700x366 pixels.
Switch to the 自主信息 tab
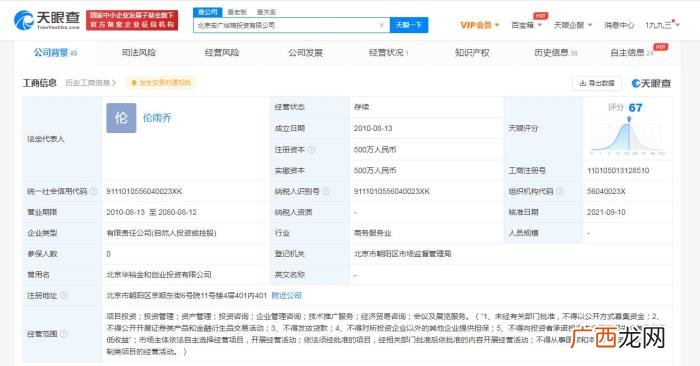632,53
